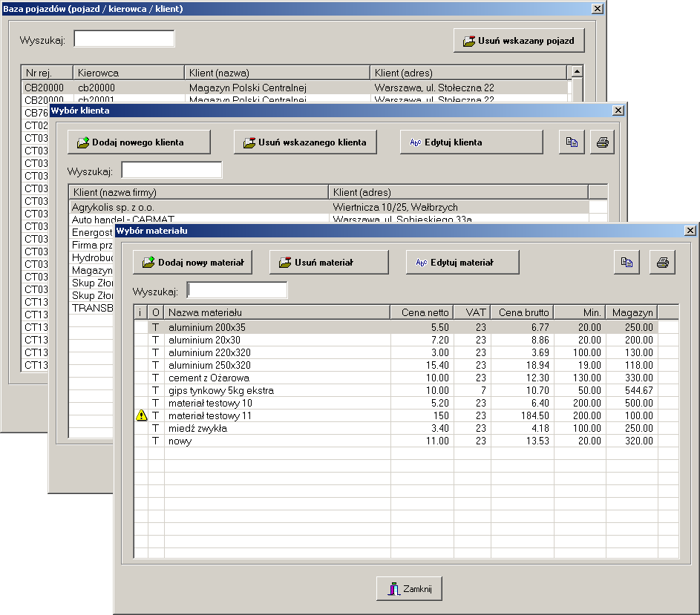Click printer icon in Wybór materiału window

[662, 263]
